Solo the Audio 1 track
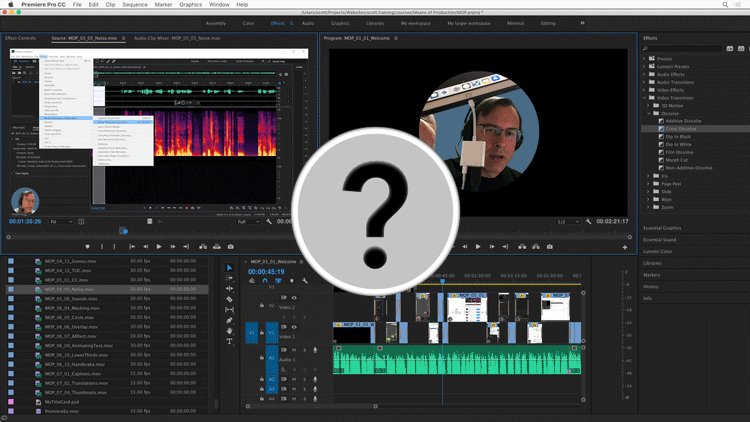The height and width of the screenshot is (422, 750). point(304,350)
